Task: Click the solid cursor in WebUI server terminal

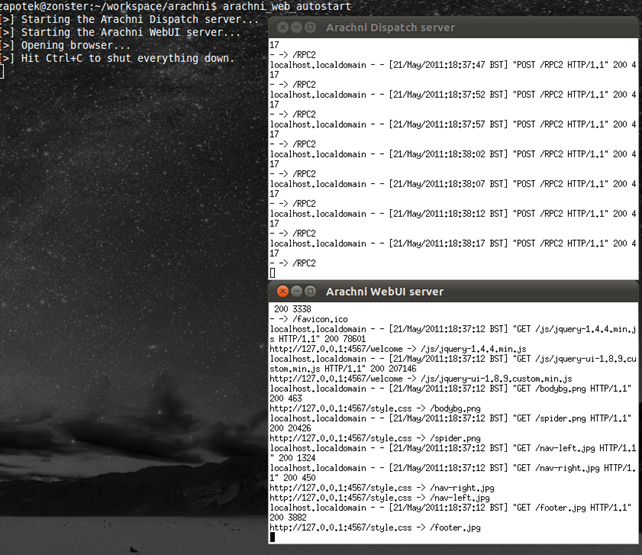Action: click(272, 537)
